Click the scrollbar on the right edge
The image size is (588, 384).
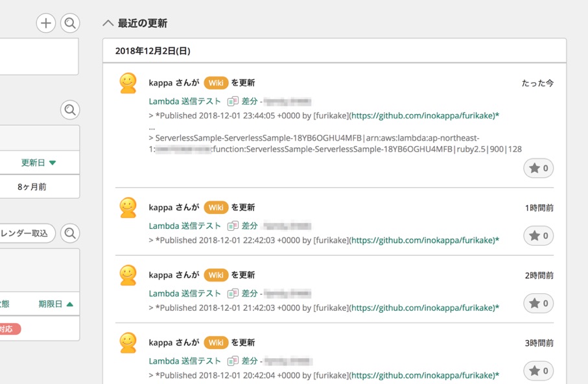pos(585,195)
